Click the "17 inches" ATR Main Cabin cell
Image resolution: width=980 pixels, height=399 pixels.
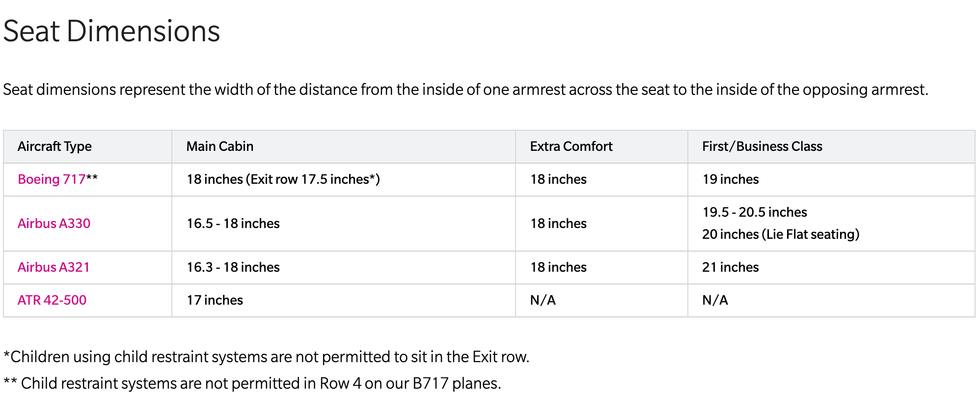click(215, 300)
